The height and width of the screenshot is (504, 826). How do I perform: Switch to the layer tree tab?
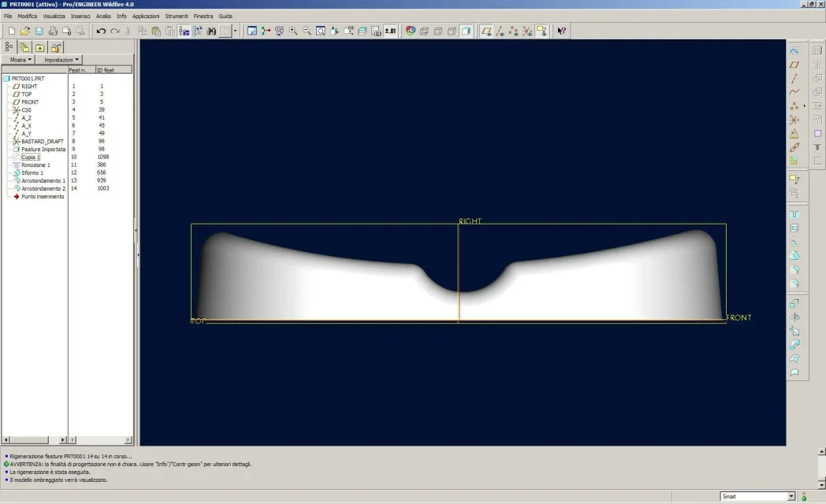tap(24, 47)
